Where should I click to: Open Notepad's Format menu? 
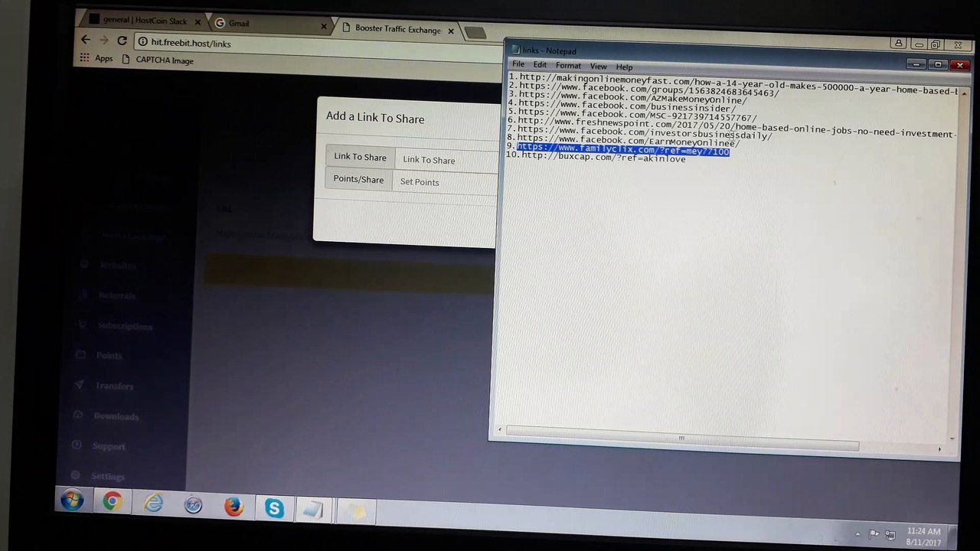tap(568, 66)
